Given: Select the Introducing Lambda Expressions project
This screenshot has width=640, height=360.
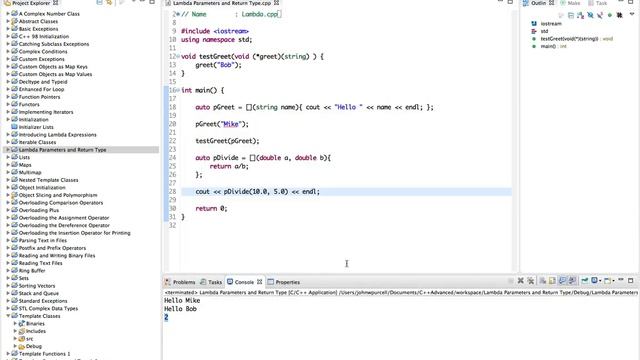Looking at the screenshot, I should 58,135.
